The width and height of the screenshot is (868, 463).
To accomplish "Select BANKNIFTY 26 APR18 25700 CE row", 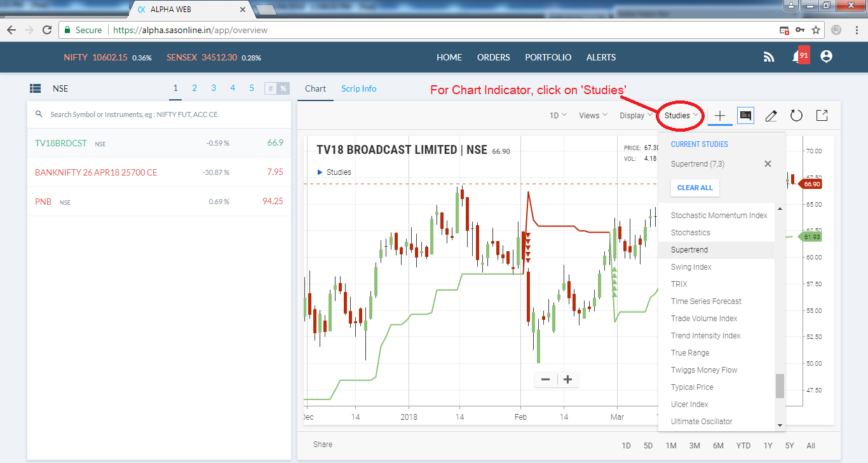I will point(159,172).
